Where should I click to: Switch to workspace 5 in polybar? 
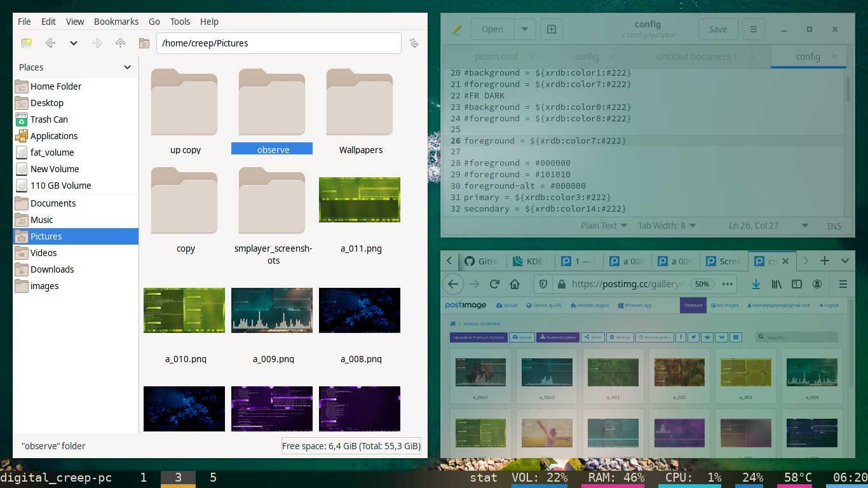click(213, 477)
